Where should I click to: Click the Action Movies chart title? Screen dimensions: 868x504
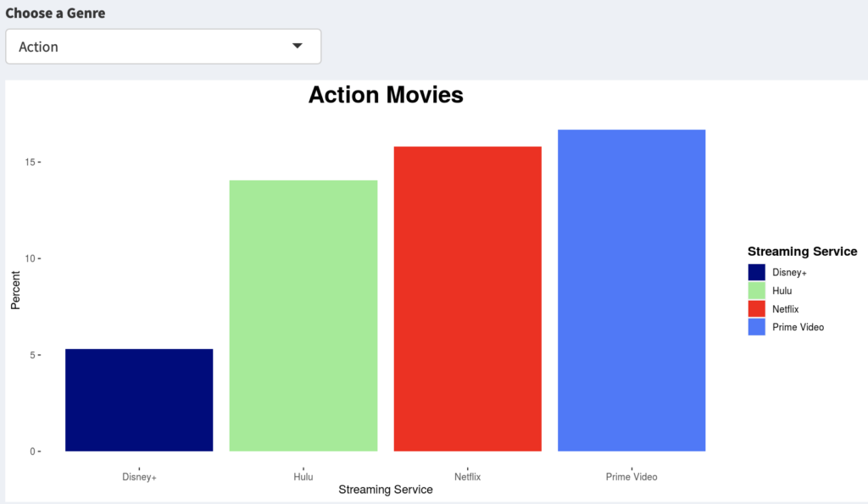tap(386, 95)
